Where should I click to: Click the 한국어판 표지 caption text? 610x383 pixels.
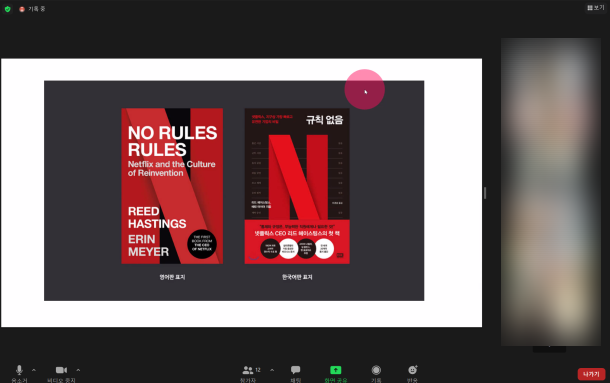[297, 277]
